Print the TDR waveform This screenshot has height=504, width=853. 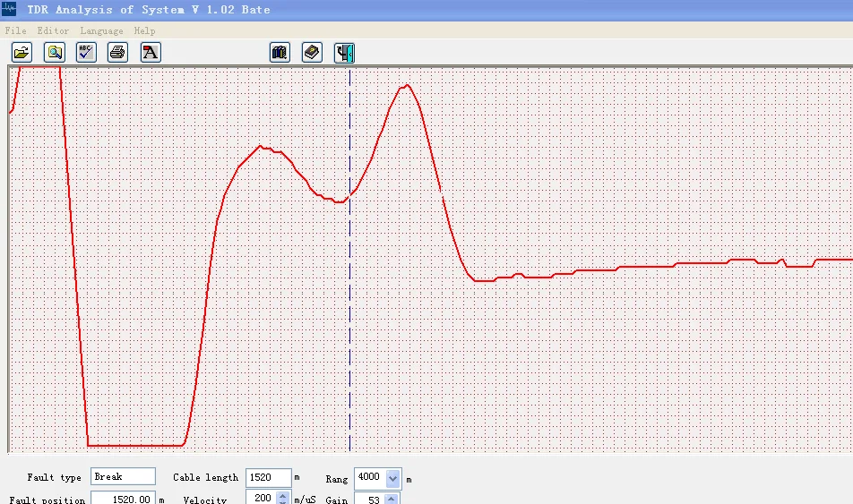click(117, 53)
